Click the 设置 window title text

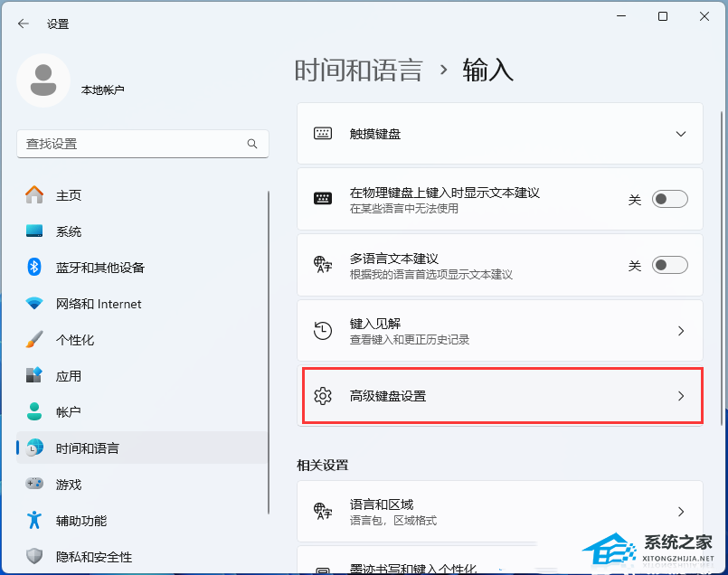pos(58,24)
